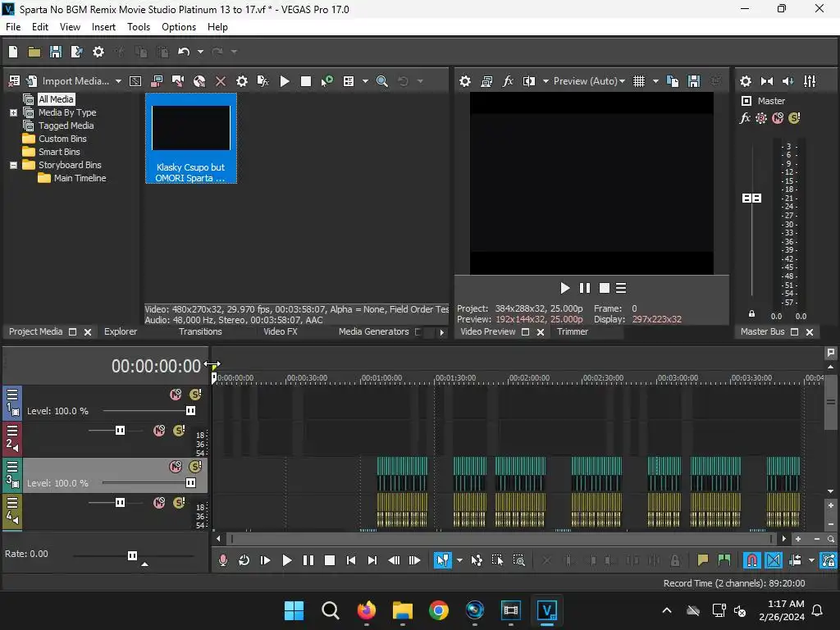Viewport: 840px width, 630px height.
Task: Collapse the Storyboard Bins node
Action: (x=13, y=165)
